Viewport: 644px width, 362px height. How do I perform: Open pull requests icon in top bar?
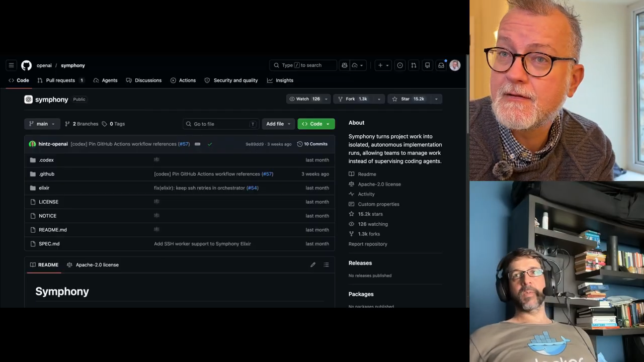pyautogui.click(x=414, y=65)
